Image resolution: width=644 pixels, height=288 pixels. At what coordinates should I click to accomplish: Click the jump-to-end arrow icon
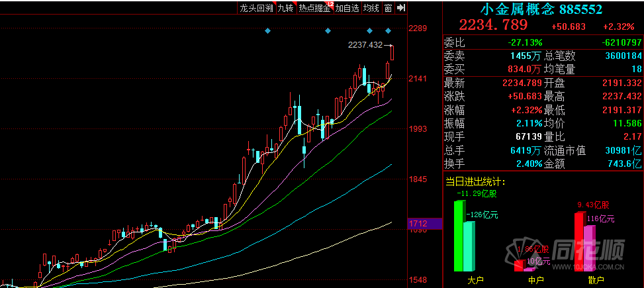tap(401, 7)
